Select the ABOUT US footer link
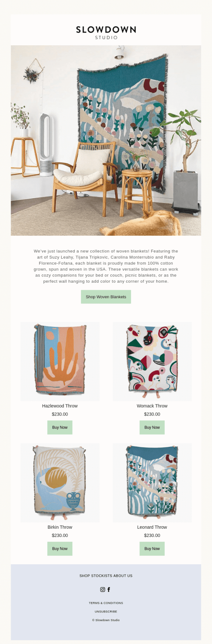Viewport: 212px width, 644px height. [x=123, y=575]
